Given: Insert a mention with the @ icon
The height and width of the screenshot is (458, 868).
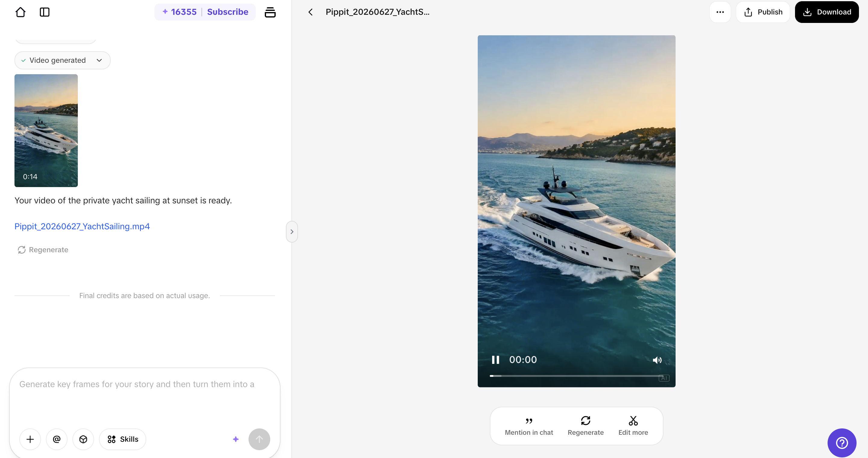Looking at the screenshot, I should point(57,439).
